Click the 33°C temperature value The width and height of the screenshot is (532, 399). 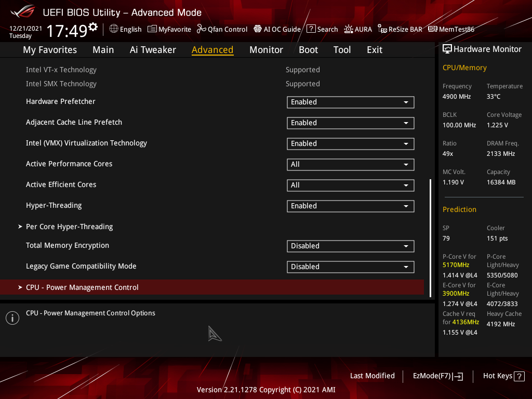point(494,97)
